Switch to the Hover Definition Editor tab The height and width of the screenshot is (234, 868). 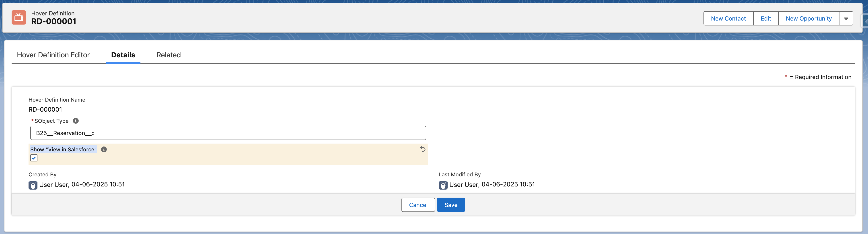53,55
